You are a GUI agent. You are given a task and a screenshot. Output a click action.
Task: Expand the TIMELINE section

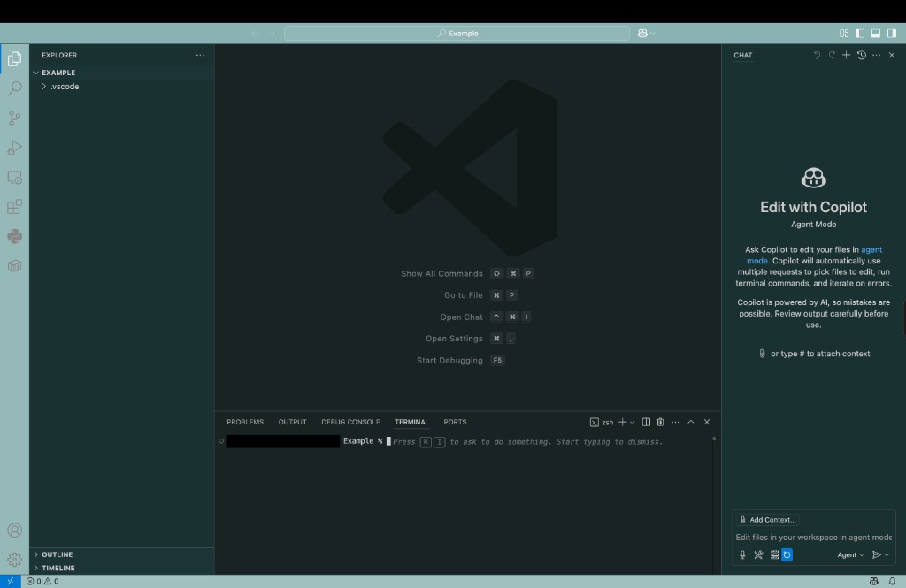[121, 568]
